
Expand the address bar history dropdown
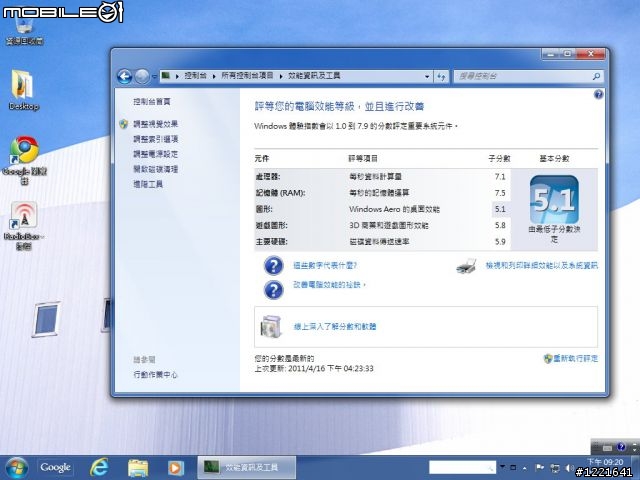point(427,76)
